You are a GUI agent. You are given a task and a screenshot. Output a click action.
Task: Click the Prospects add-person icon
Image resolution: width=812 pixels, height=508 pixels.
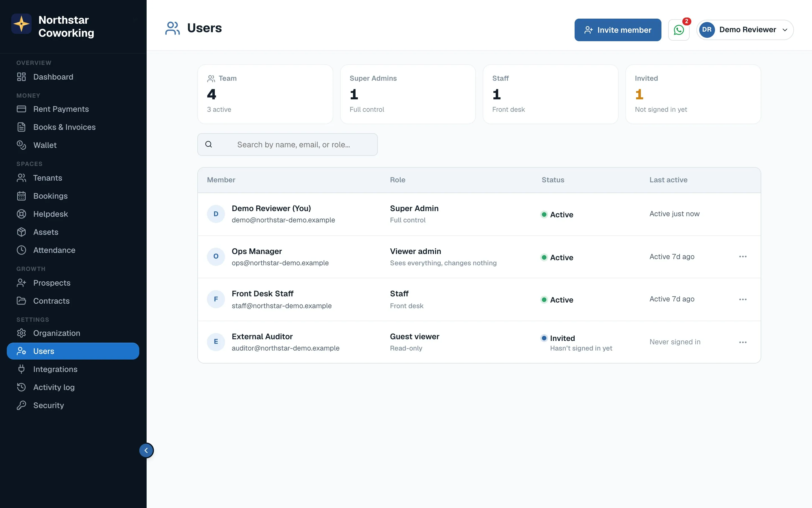tap(21, 283)
